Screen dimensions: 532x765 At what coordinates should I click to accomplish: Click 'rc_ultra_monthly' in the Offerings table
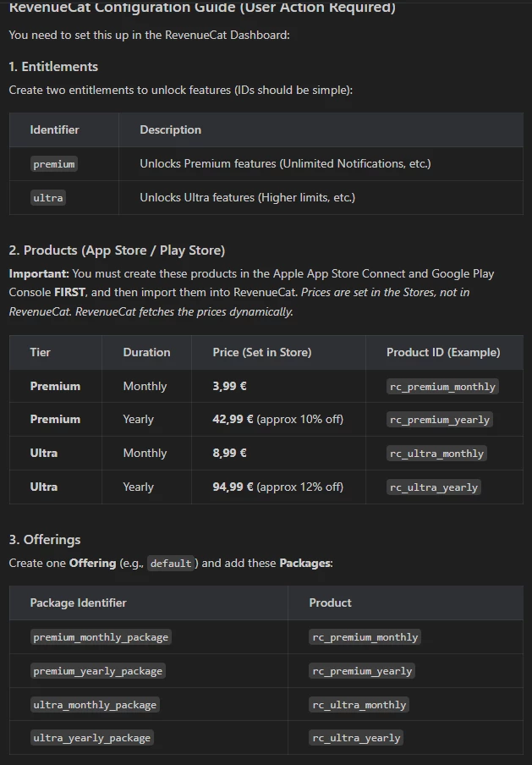coord(359,705)
